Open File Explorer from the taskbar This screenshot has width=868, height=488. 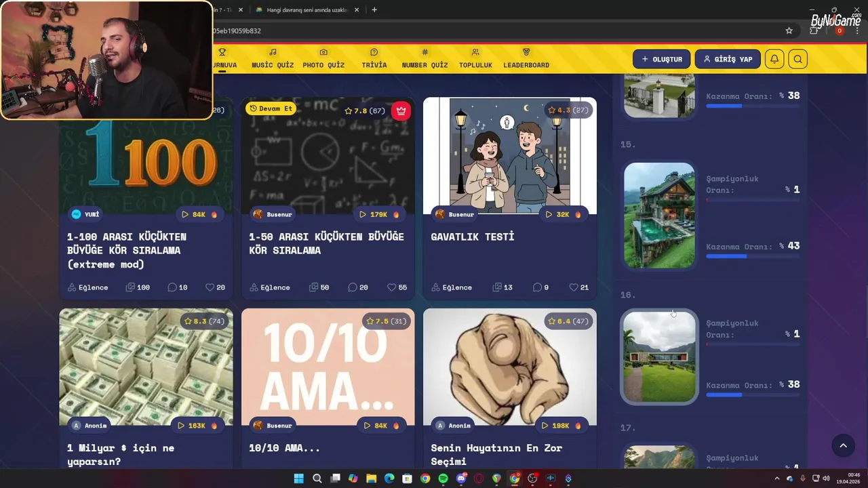pos(371,479)
